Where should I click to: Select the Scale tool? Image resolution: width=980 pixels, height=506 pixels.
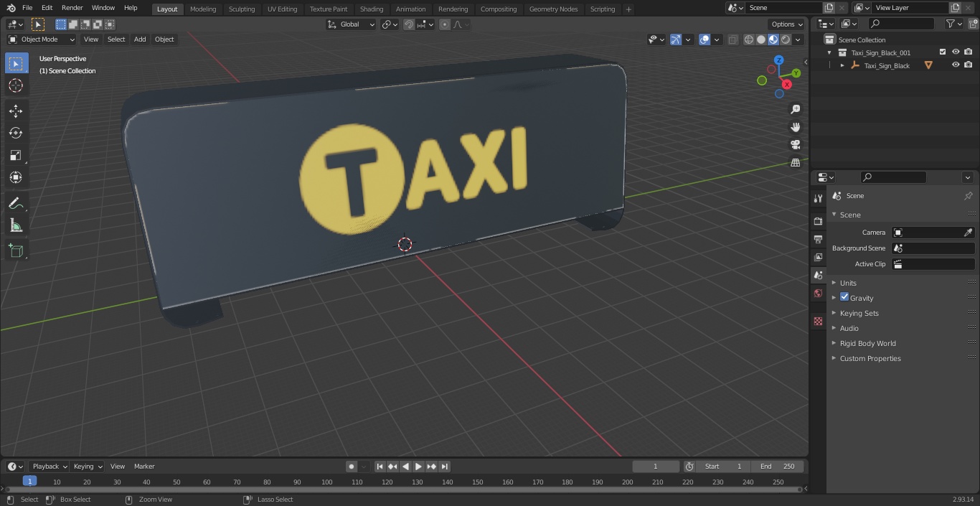(x=16, y=155)
